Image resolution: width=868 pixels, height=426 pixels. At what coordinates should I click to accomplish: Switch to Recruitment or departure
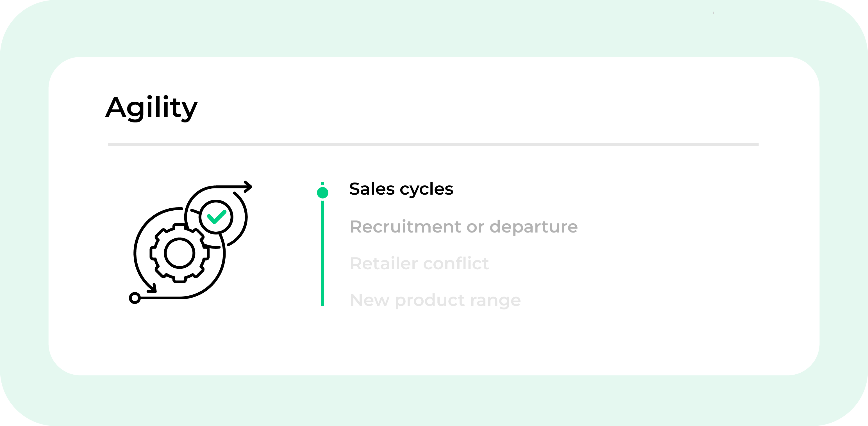tap(464, 227)
